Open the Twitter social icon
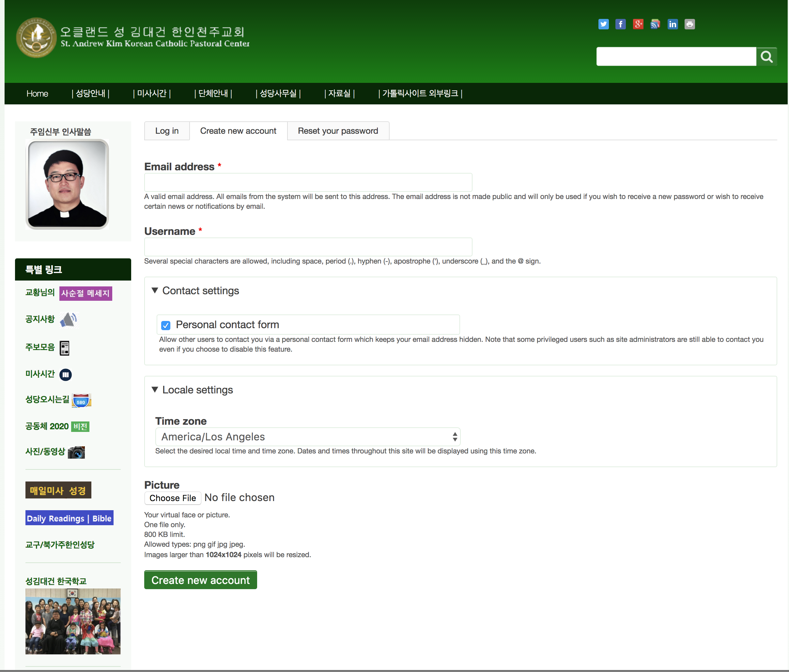The image size is (789, 672). tap(603, 24)
